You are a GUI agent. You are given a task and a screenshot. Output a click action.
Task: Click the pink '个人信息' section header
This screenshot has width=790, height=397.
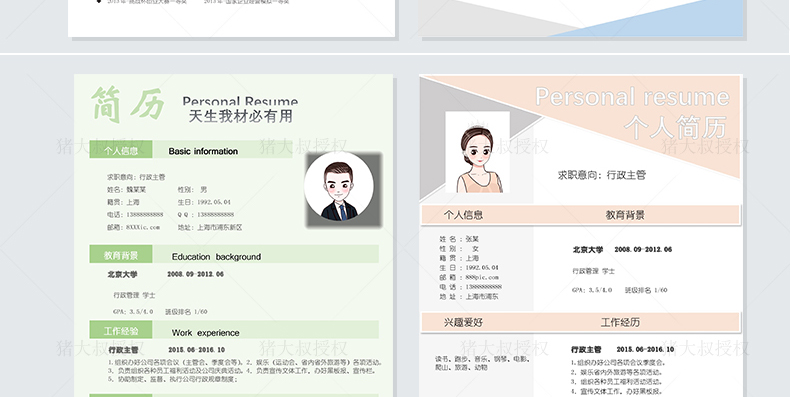tap(464, 215)
